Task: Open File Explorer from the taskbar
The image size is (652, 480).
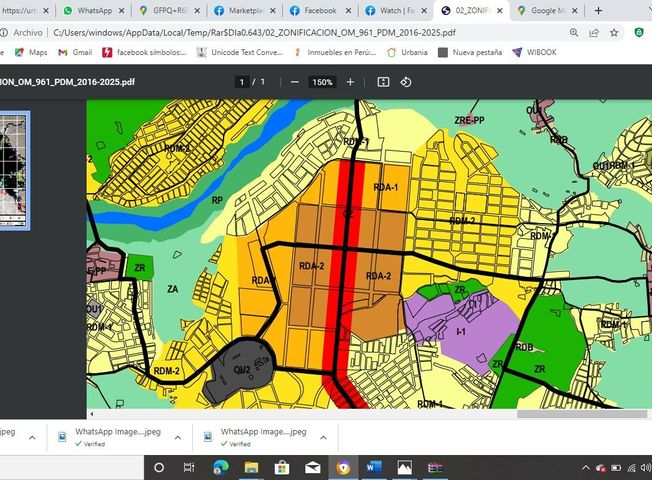Action: pos(251,468)
